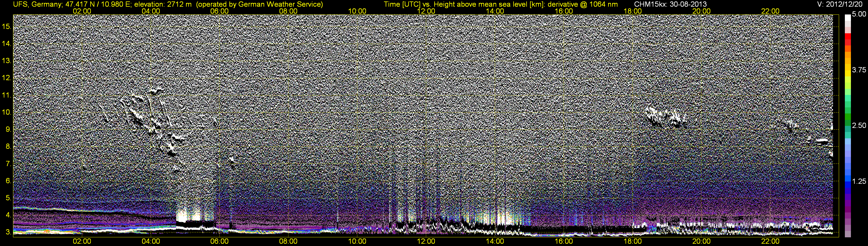
Task: Click the station title 'UFS, Germany; 47.417 N / 10.980 E'
Action: pos(71,4)
